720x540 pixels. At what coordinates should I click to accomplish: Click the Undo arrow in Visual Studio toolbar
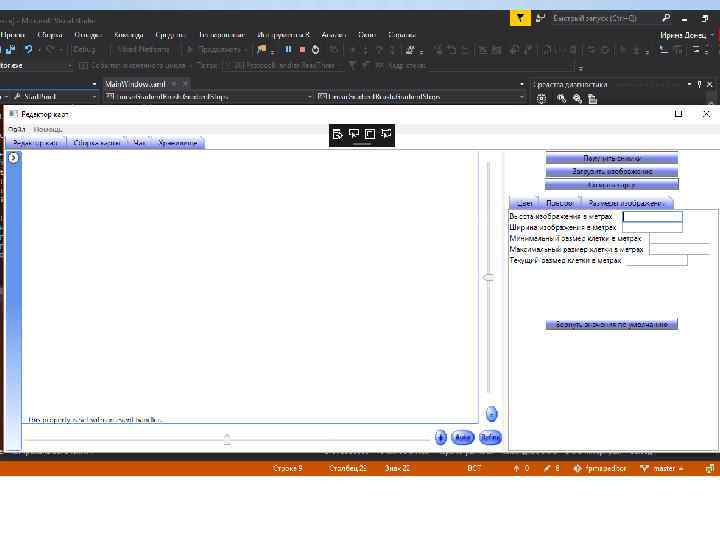[28, 49]
